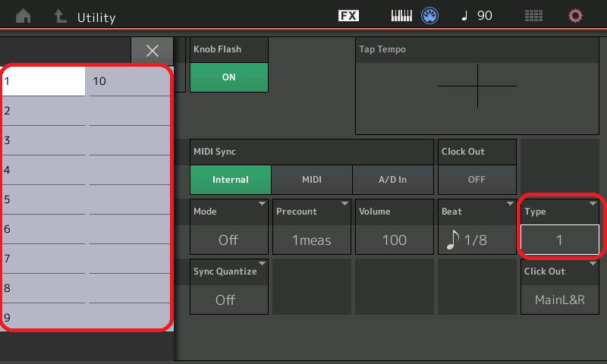Select Internal MIDI Sync option
The image size is (607, 364).
(231, 180)
